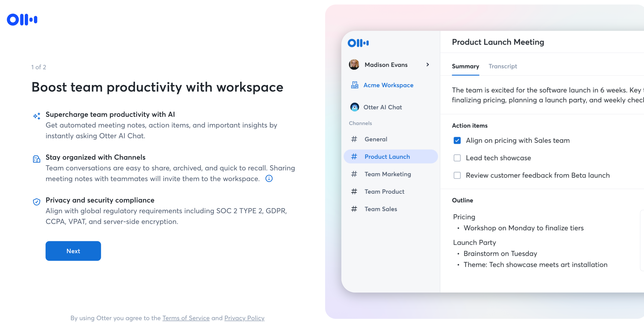Click the Channels section label

(360, 123)
